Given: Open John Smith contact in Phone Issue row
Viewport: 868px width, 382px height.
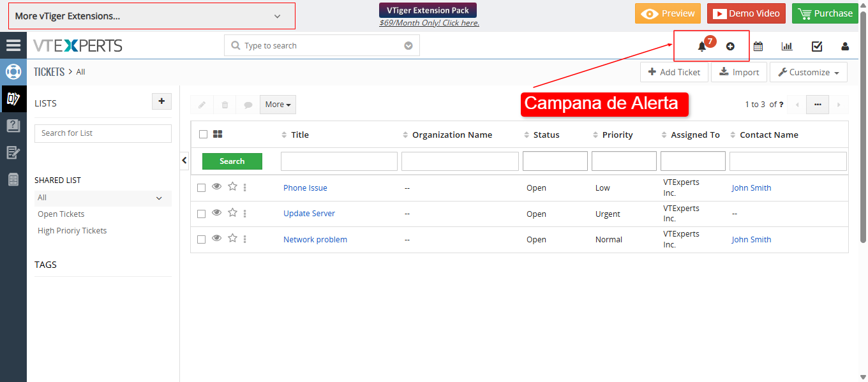Looking at the screenshot, I should click(751, 188).
